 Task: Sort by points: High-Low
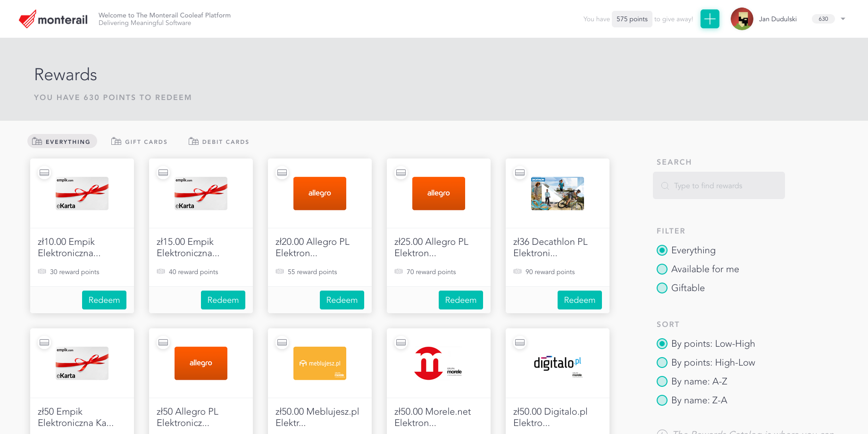(662, 362)
